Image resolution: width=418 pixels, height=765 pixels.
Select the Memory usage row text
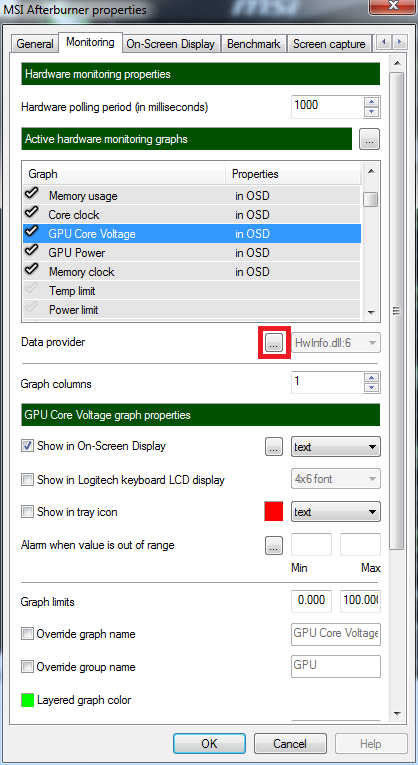(83, 197)
